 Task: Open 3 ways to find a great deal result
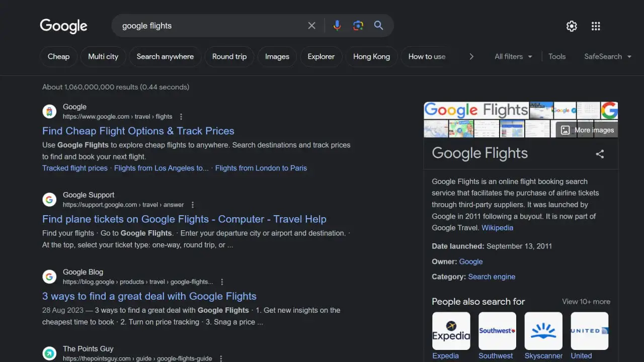[149, 296]
